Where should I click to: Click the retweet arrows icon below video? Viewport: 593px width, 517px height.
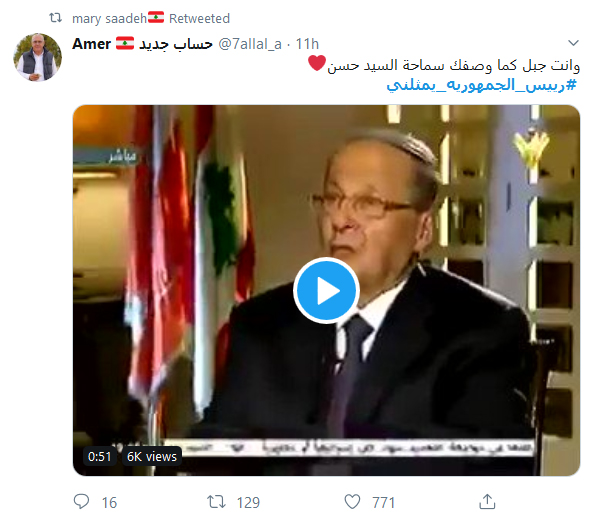pyautogui.click(x=216, y=502)
